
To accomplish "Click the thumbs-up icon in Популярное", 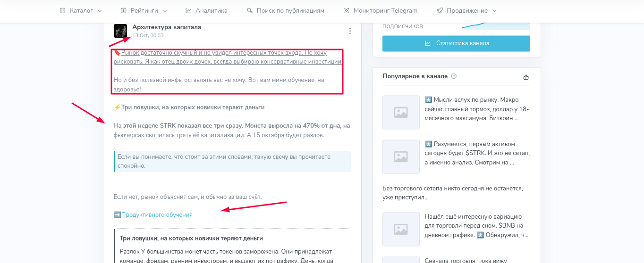I will (x=526, y=77).
